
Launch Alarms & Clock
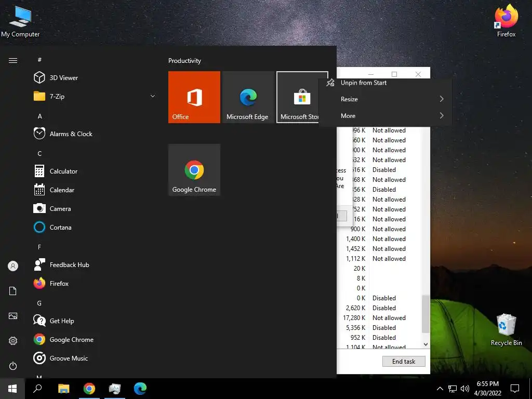coord(94,134)
